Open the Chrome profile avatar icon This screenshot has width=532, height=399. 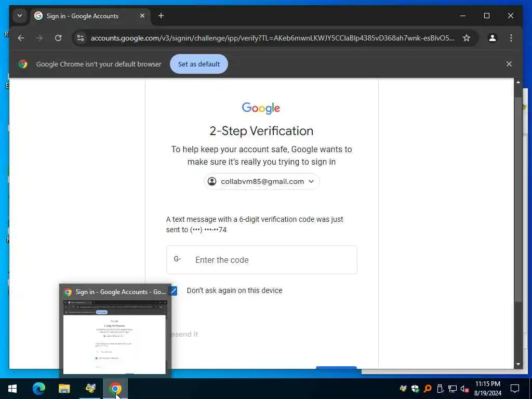[x=493, y=38]
